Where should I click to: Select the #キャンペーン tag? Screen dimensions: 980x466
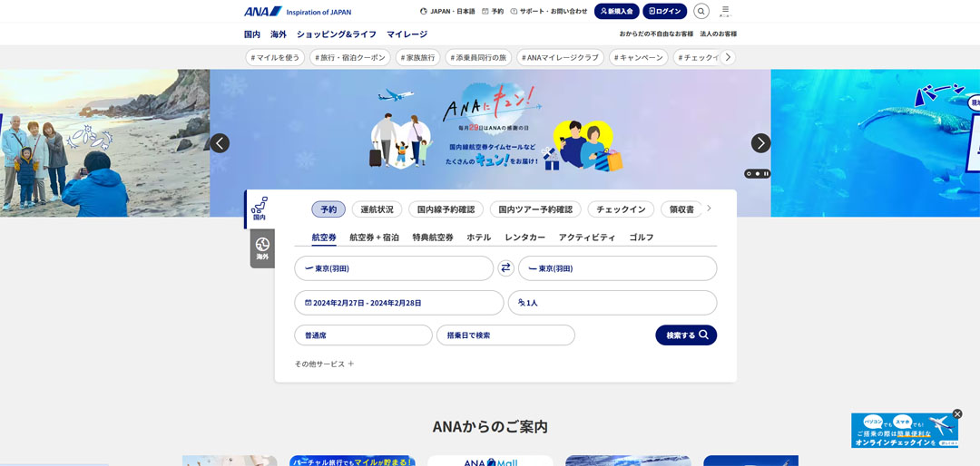tap(639, 57)
